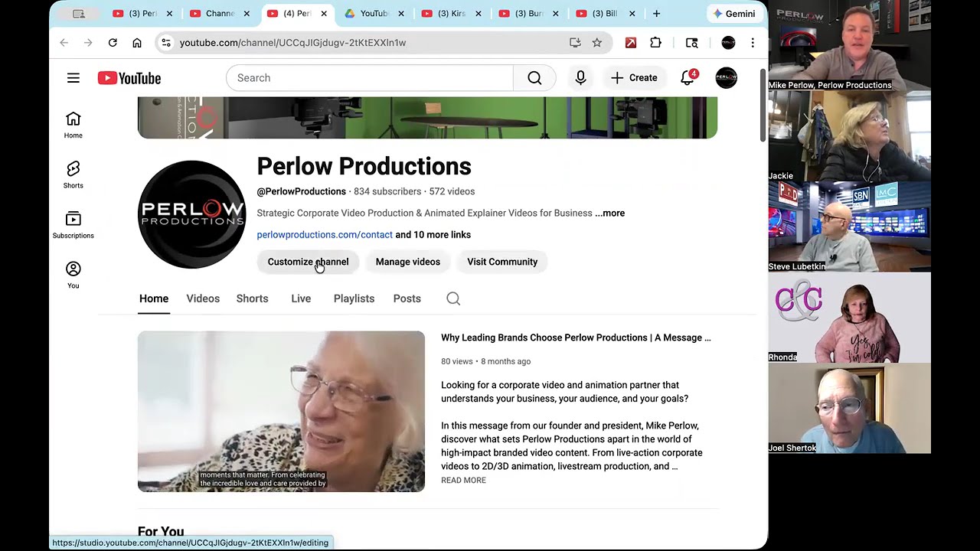Click Customize channel button
Viewport: 980px width, 551px height.
tap(308, 262)
